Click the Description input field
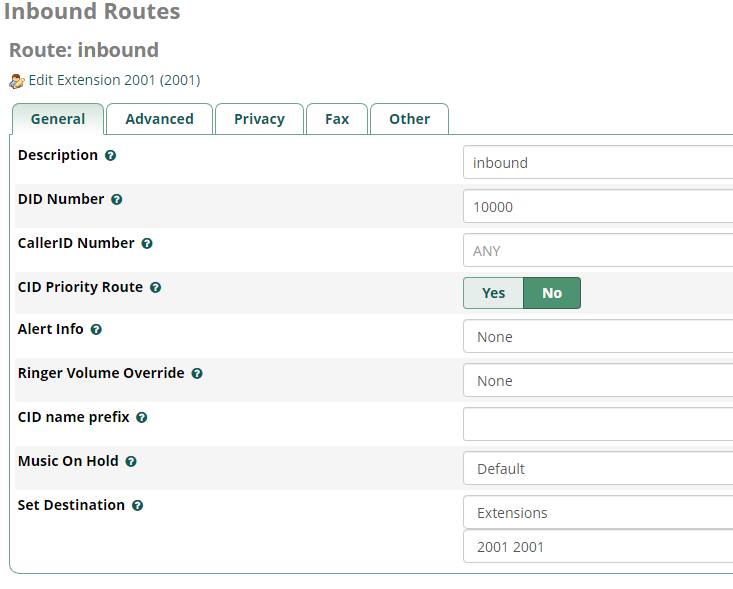Image resolution: width=733 pixels, height=589 pixels. tap(598, 162)
